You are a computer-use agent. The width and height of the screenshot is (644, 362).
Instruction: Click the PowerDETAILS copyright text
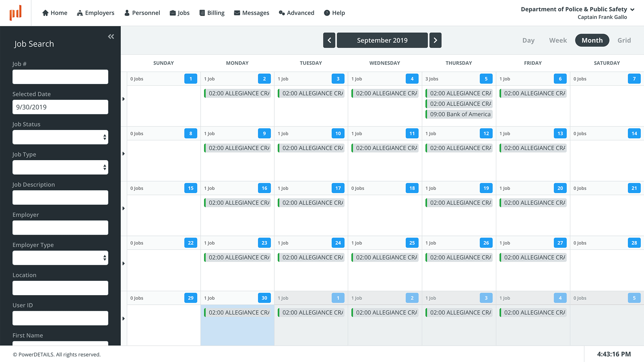[57, 355]
